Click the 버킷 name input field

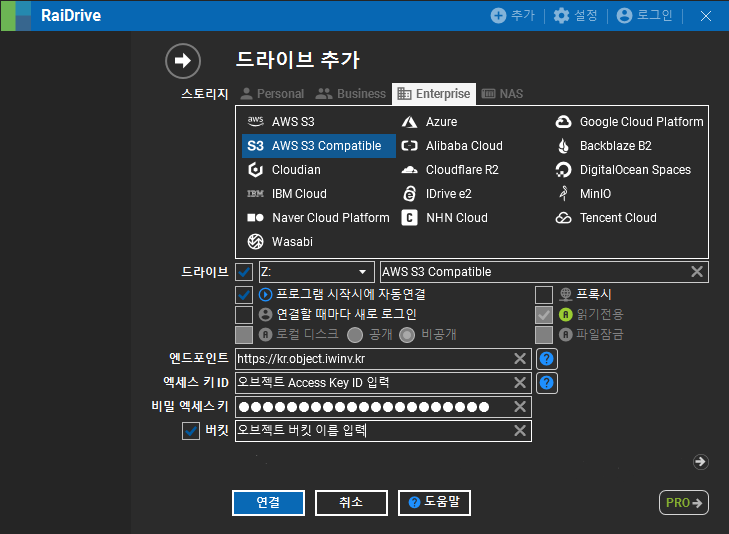tap(383, 431)
